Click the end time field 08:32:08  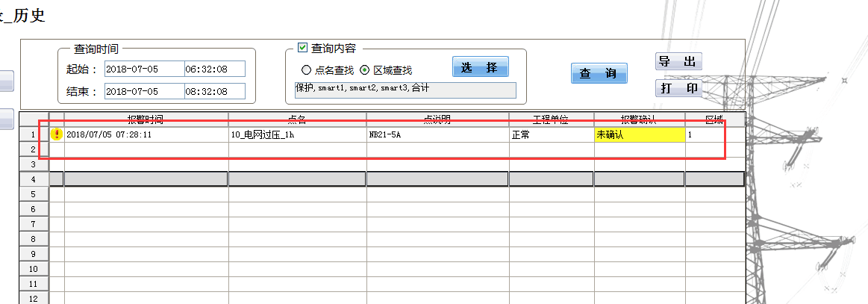(214, 91)
